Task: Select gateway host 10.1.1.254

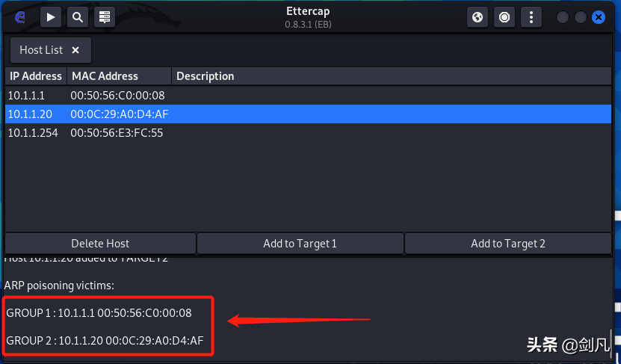Action: click(x=308, y=133)
